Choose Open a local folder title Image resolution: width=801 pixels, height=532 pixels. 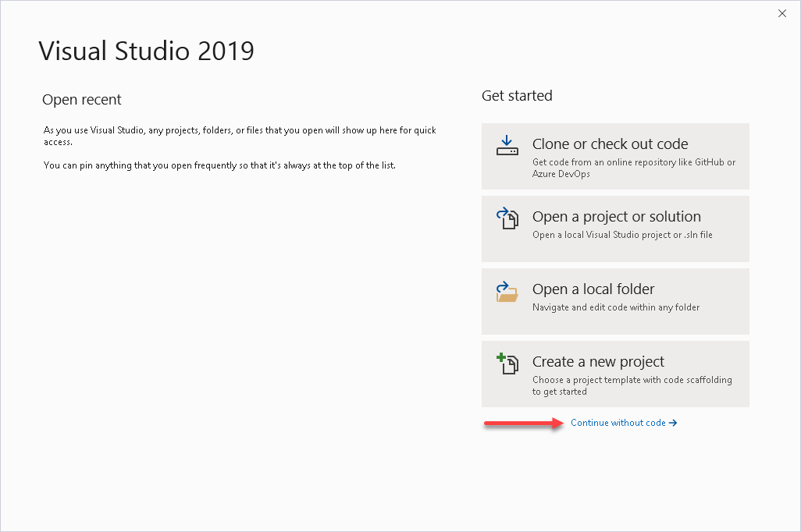pos(593,289)
